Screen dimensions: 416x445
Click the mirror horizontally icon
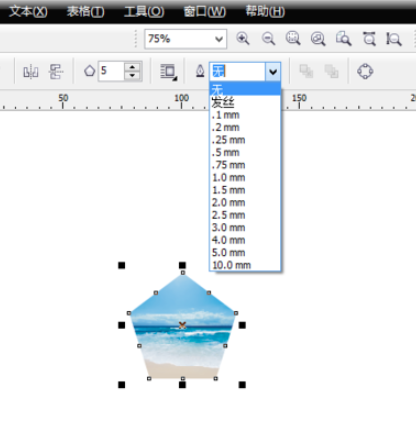tap(31, 71)
